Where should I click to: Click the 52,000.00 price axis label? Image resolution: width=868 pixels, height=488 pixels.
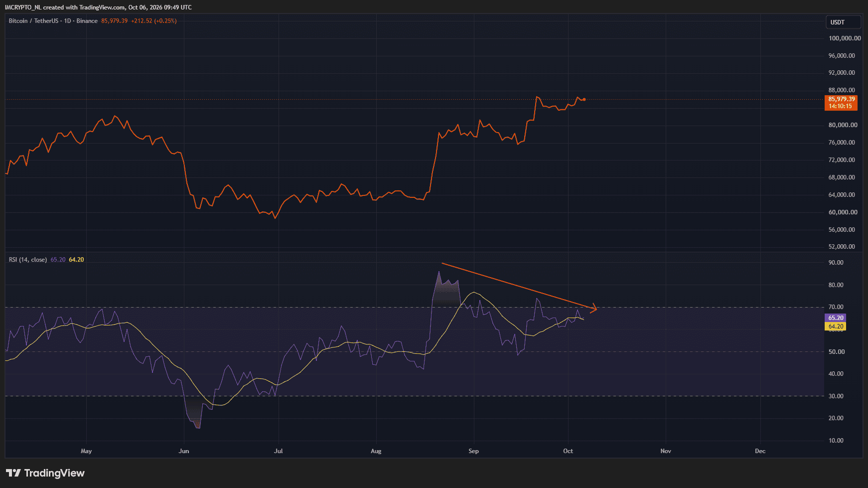click(842, 247)
